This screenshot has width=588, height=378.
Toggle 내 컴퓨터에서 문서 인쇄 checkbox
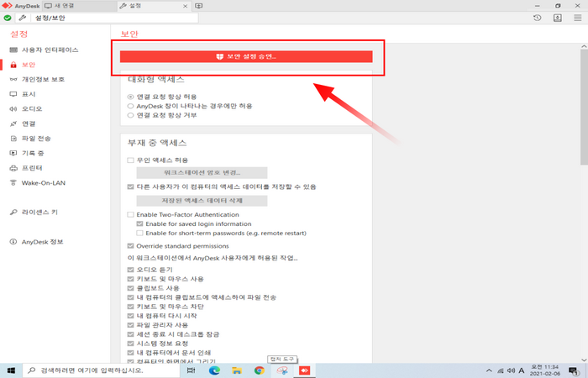tap(130, 353)
